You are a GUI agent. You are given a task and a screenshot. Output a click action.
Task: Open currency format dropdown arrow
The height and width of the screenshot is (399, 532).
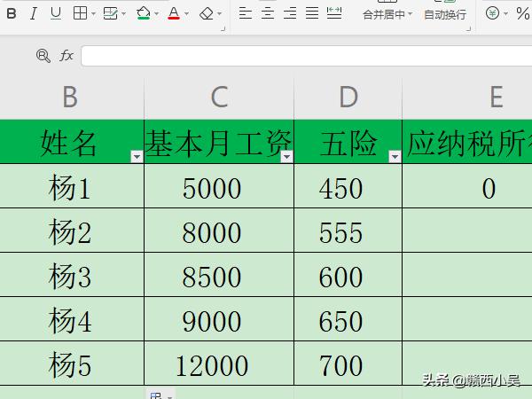tap(506, 14)
